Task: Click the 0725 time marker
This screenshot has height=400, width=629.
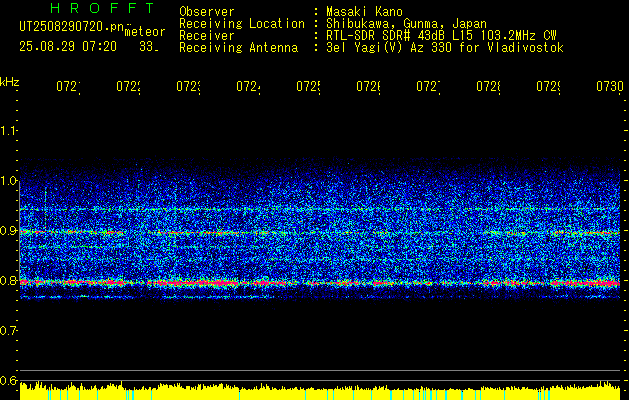Action: pyautogui.click(x=308, y=87)
